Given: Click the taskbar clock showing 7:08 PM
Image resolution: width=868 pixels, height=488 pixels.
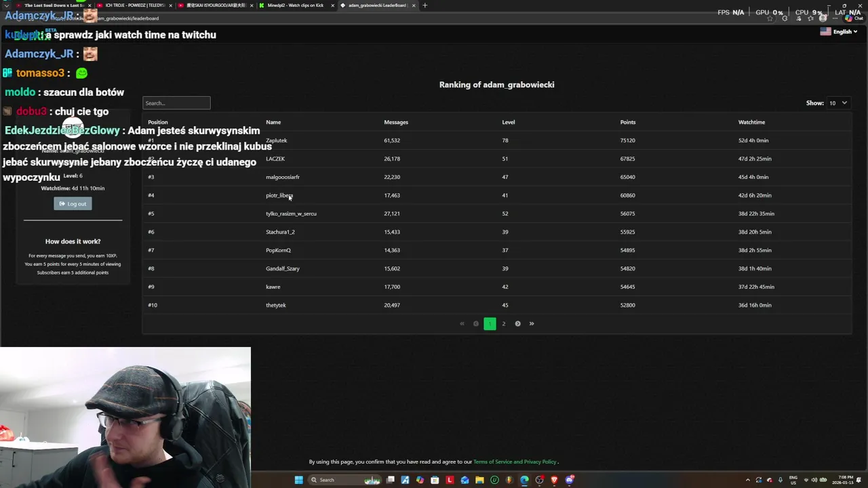Looking at the screenshot, I should coord(843,480).
